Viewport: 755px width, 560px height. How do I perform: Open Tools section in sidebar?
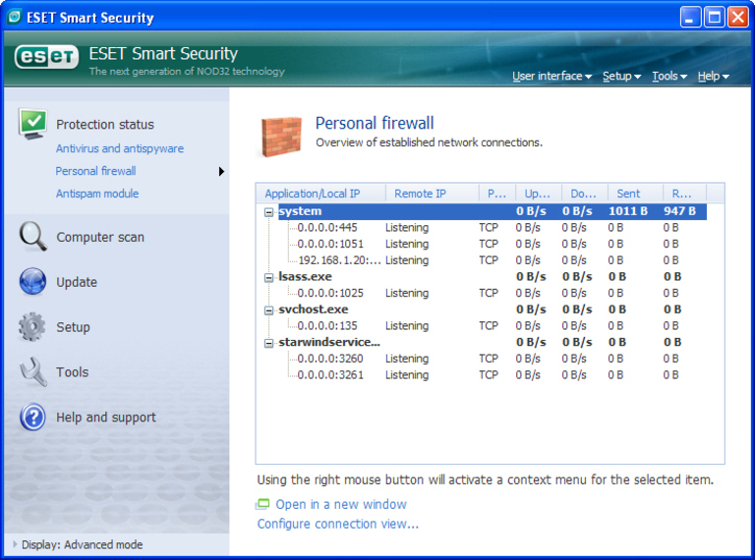point(72,372)
